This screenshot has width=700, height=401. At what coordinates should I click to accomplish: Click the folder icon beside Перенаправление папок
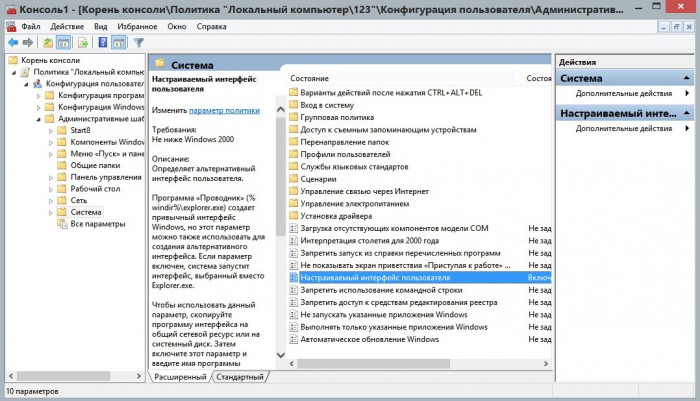pyautogui.click(x=293, y=142)
